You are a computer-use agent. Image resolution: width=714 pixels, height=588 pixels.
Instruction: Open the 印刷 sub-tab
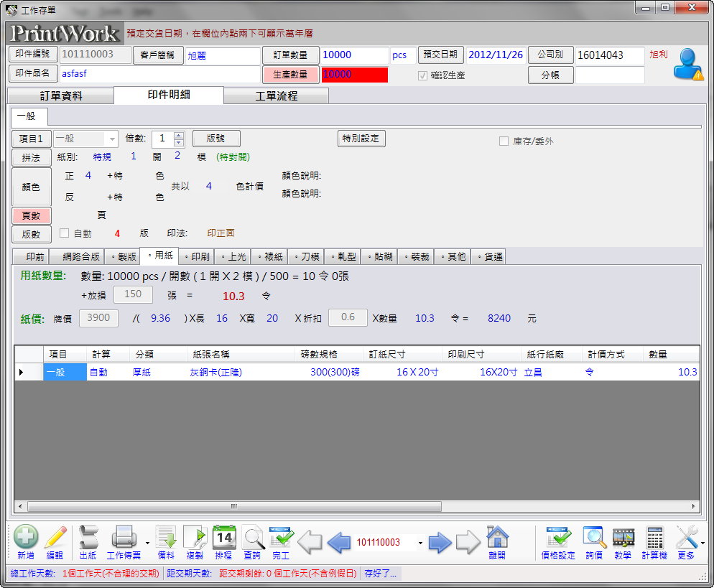197,257
